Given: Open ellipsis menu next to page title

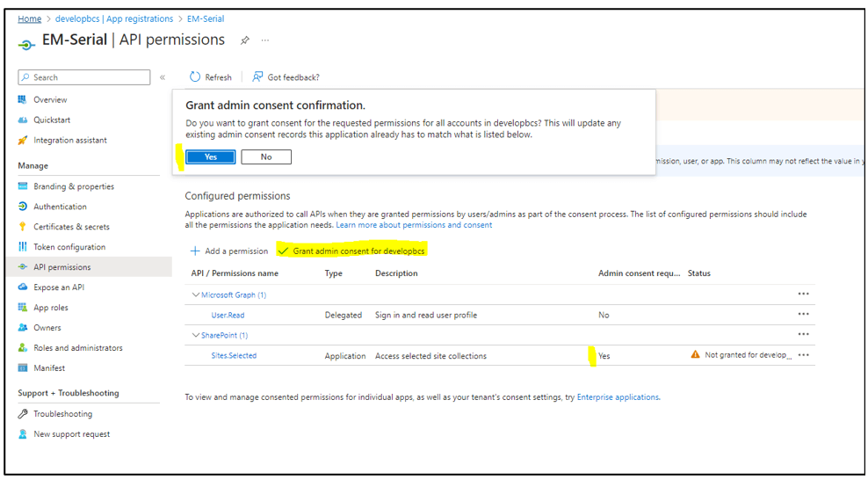Looking at the screenshot, I should (x=265, y=40).
